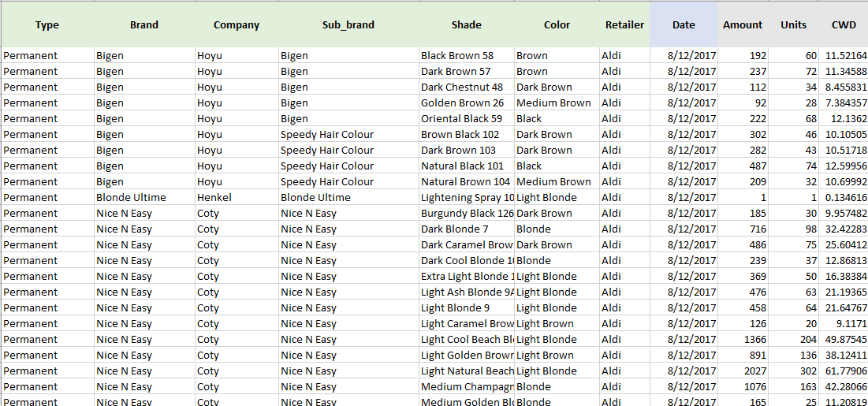Click the Black color cell for Oriental Black 59
Screen dimensions: 868x406
tap(557, 118)
